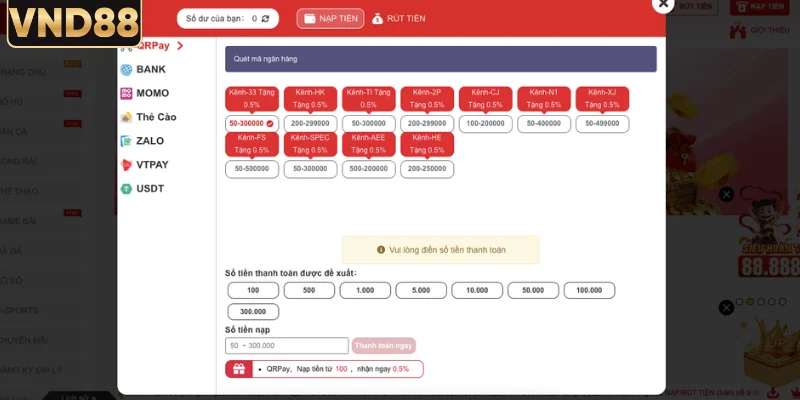The image size is (800, 400).
Task: Select the second carousel dot indicator
Action: pos(750,302)
